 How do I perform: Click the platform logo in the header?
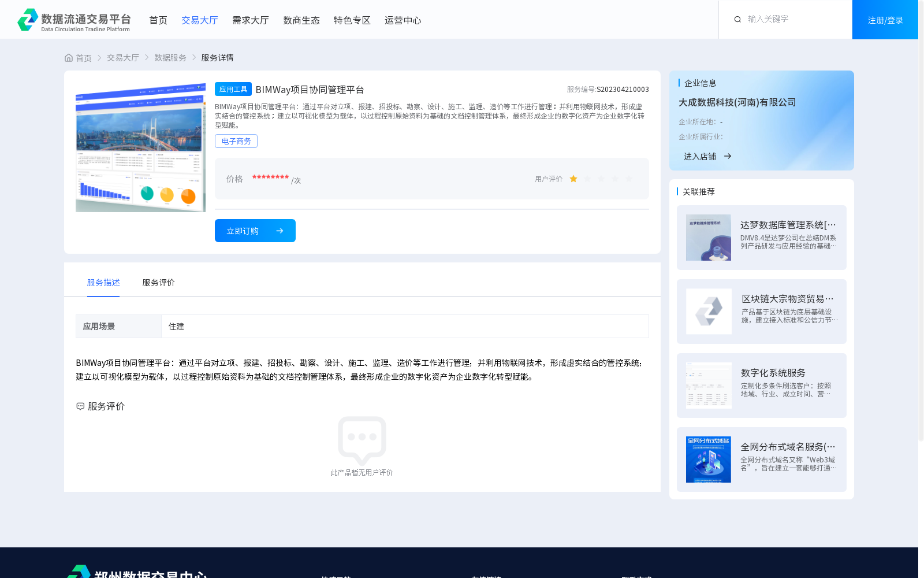coord(74,20)
